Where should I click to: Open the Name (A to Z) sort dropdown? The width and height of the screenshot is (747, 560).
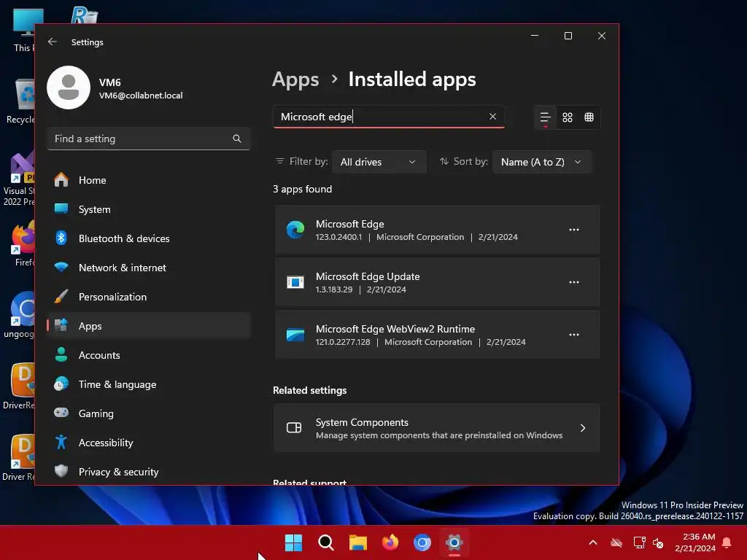[542, 162]
